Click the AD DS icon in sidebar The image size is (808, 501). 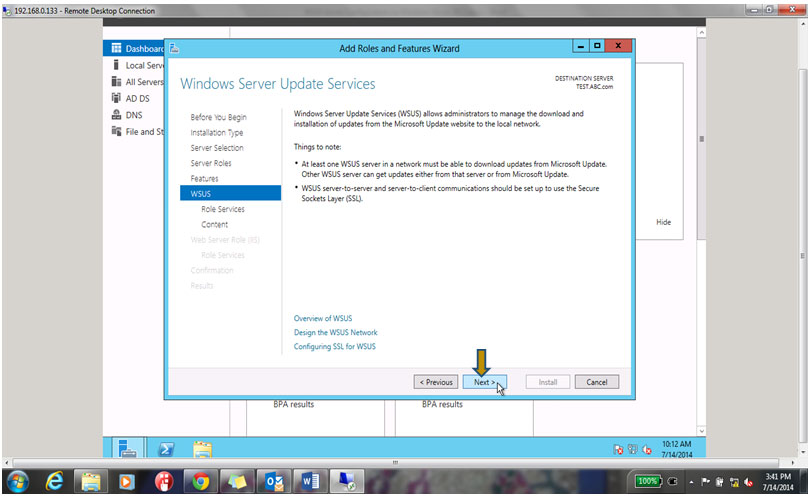coord(116,98)
